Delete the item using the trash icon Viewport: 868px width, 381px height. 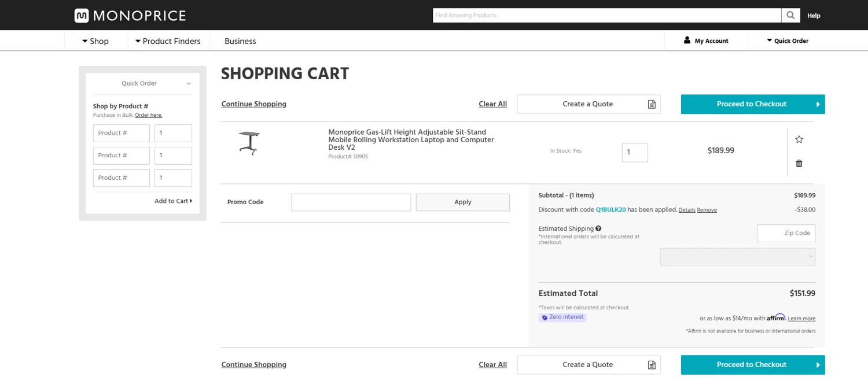pos(799,164)
